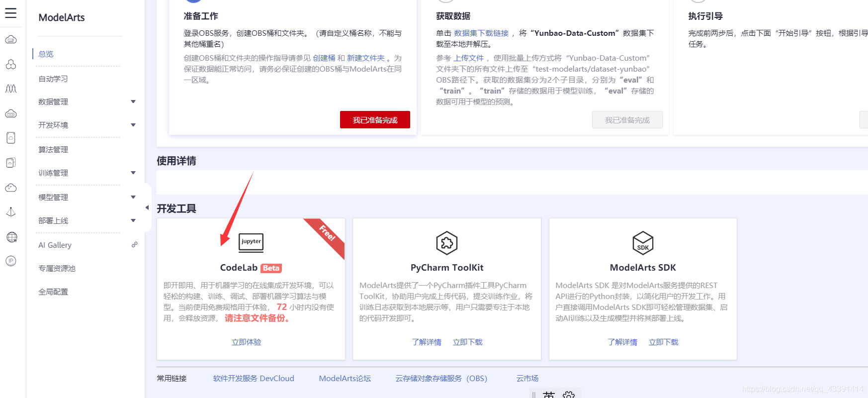Click 立即下载 under PyCharm ToolKit
The image size is (868, 398).
pos(468,342)
